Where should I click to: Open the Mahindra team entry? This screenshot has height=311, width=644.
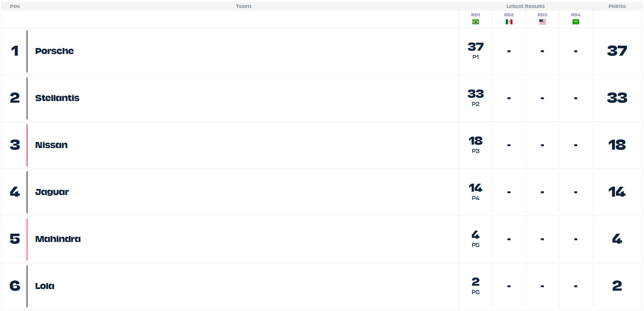tap(58, 239)
